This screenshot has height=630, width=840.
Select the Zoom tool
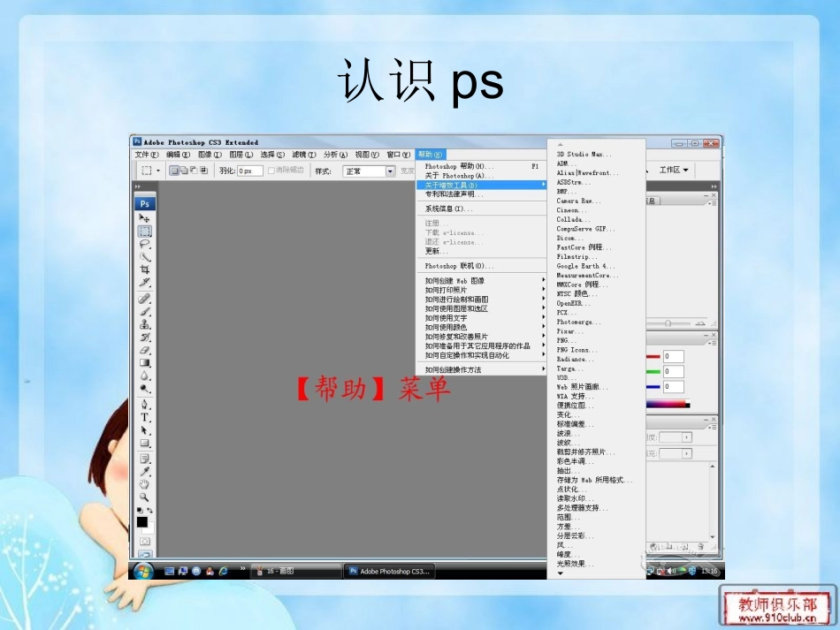(x=145, y=497)
